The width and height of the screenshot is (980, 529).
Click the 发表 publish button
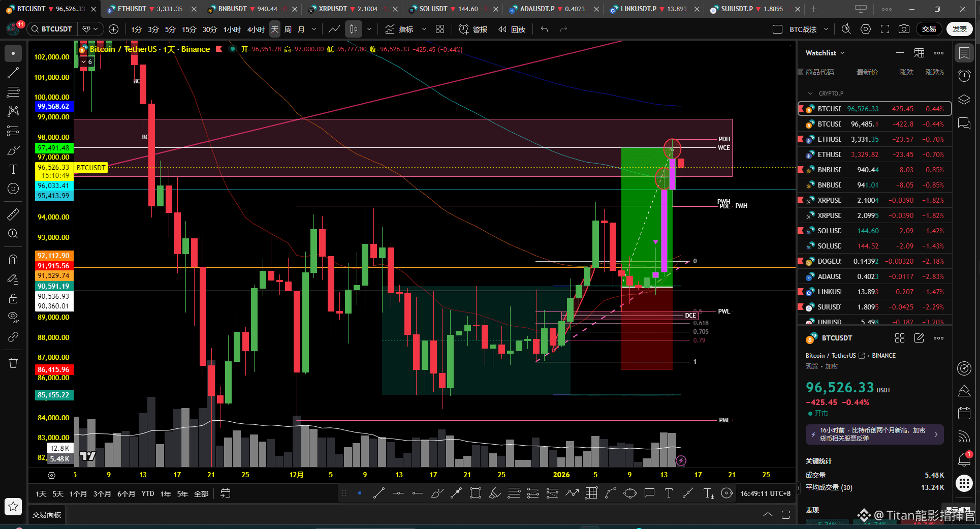(x=960, y=29)
